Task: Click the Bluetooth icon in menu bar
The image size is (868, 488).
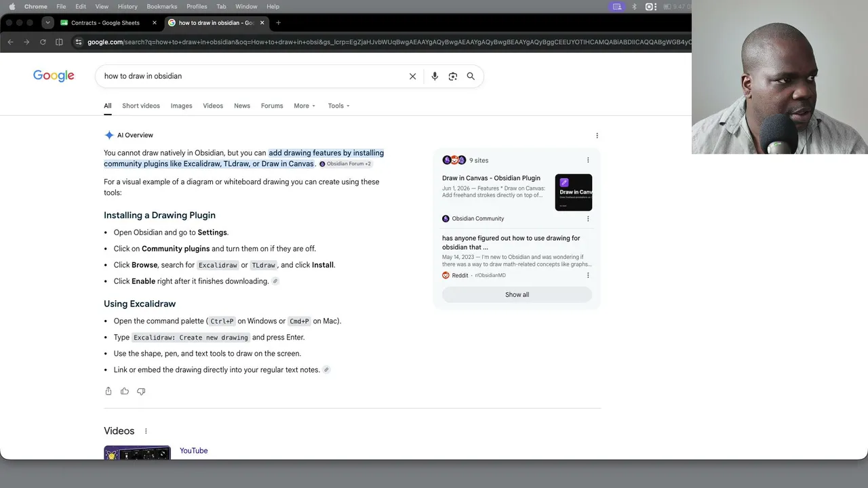Action: tap(634, 7)
